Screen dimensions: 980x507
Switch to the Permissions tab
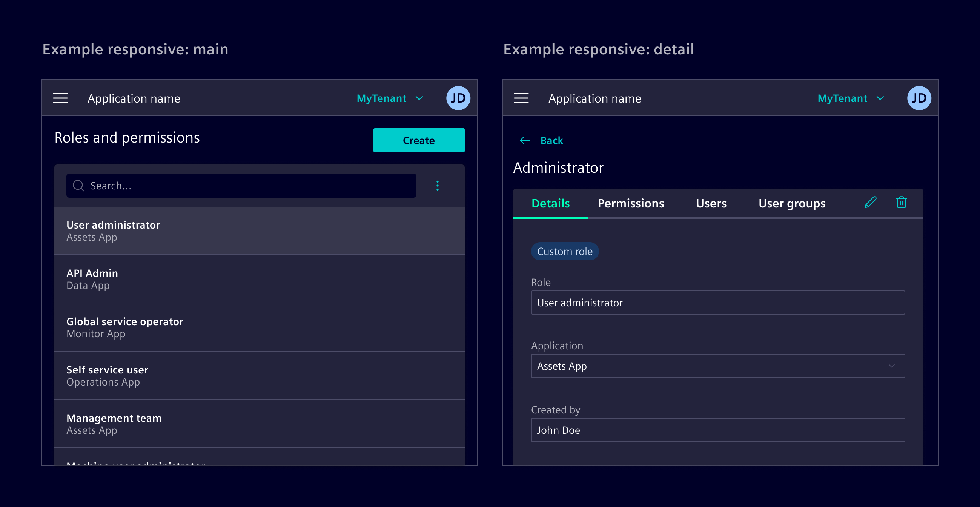[630, 203]
